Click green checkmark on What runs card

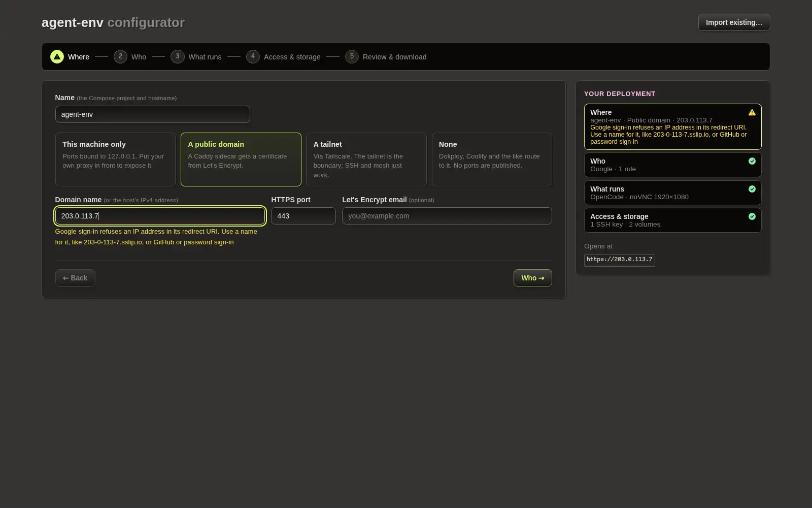click(x=752, y=189)
